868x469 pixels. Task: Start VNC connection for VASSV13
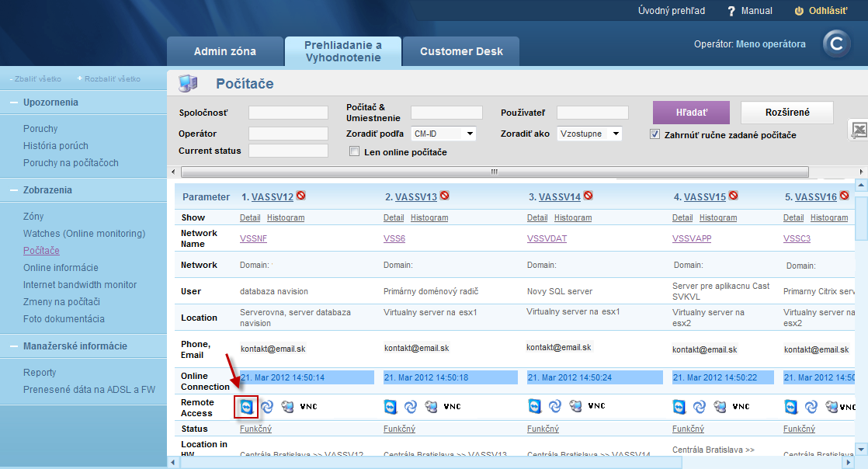(x=453, y=406)
